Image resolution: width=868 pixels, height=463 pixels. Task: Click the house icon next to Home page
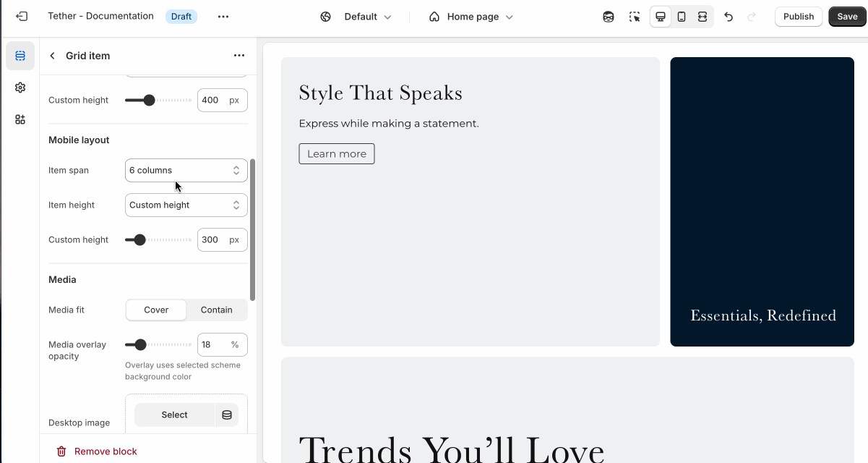[434, 17]
